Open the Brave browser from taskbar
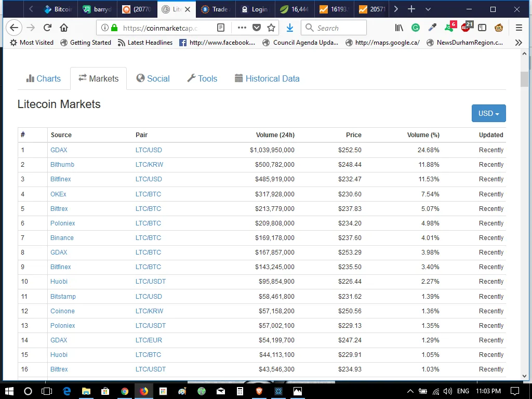Screen dimensions: 532x399 tap(259, 391)
